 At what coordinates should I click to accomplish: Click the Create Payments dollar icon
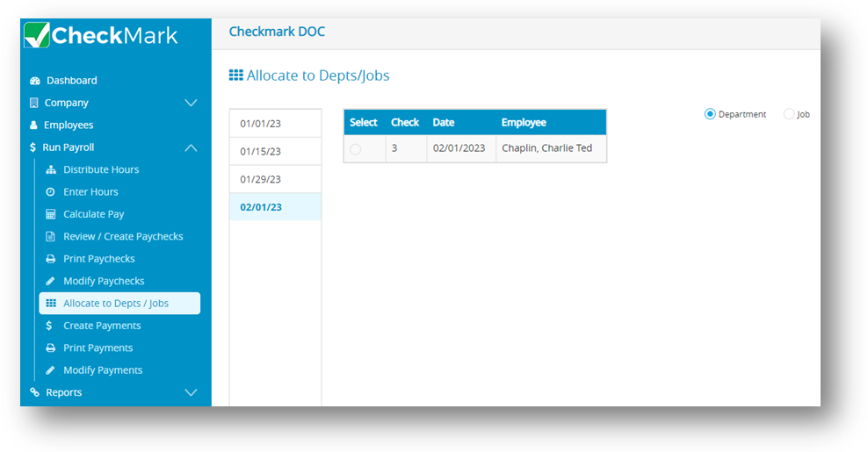(x=49, y=326)
